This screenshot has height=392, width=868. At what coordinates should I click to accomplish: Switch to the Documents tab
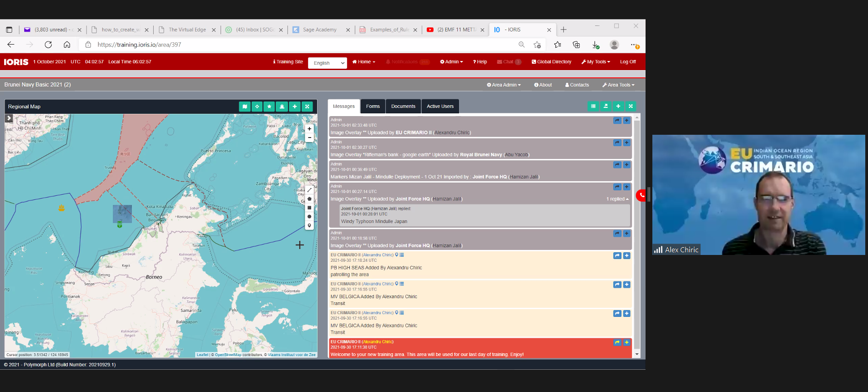(x=403, y=107)
